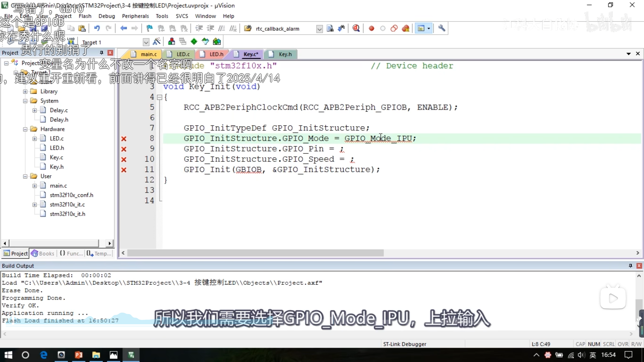Click the Download LOAD icon

pyautogui.click(x=71, y=41)
